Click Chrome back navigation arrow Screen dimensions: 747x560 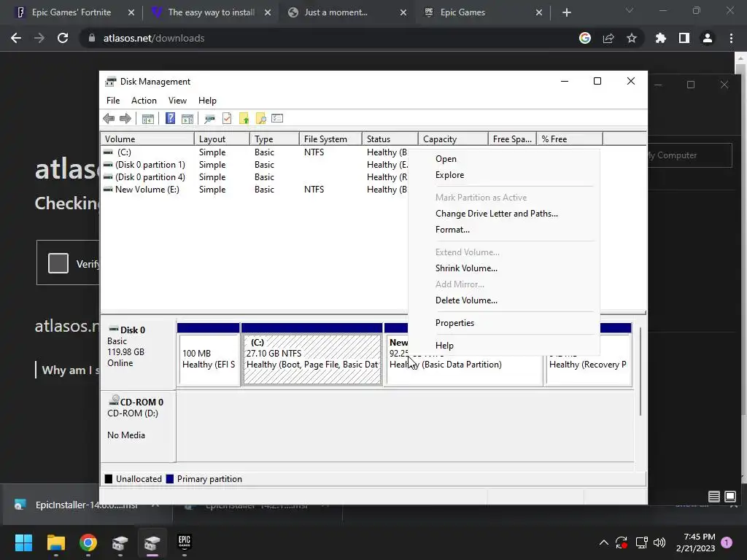16,38
